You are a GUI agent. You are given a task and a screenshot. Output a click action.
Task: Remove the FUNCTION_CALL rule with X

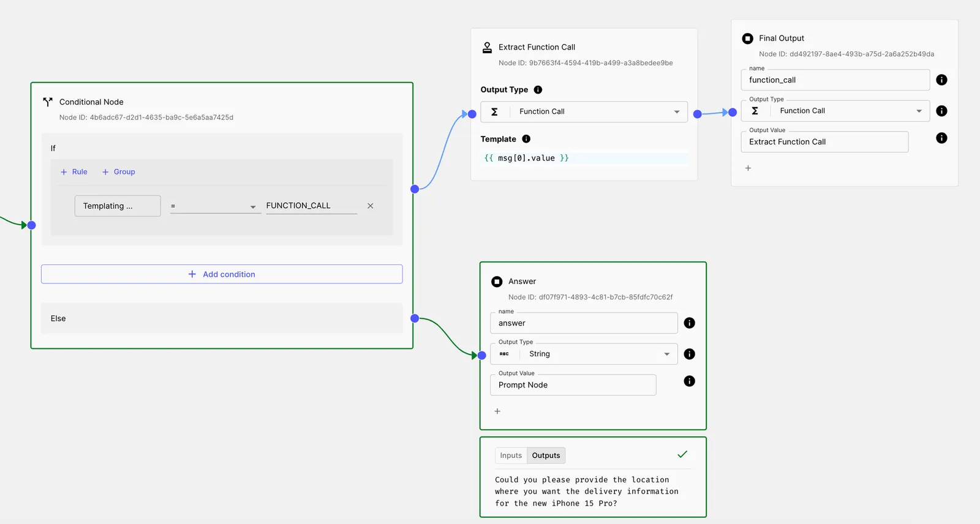pyautogui.click(x=370, y=206)
